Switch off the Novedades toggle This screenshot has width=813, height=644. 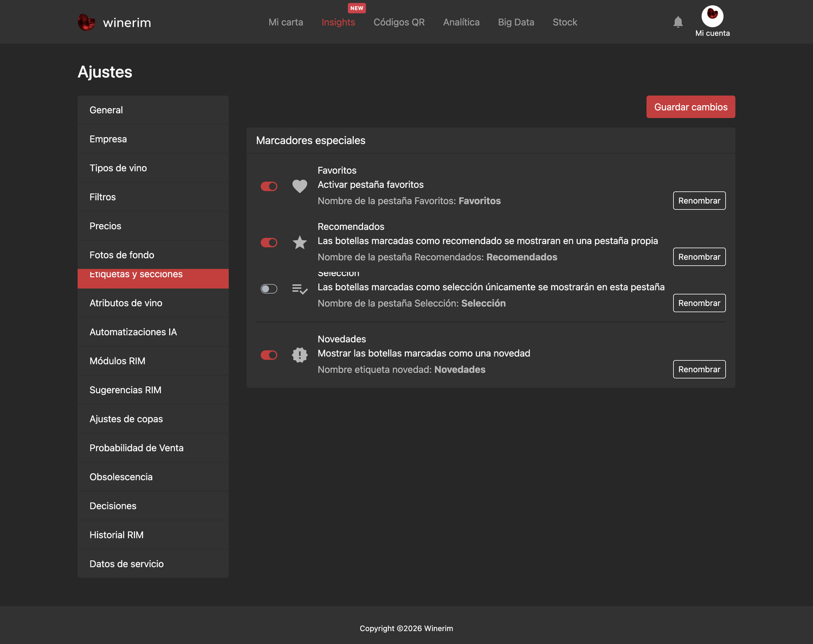269,355
